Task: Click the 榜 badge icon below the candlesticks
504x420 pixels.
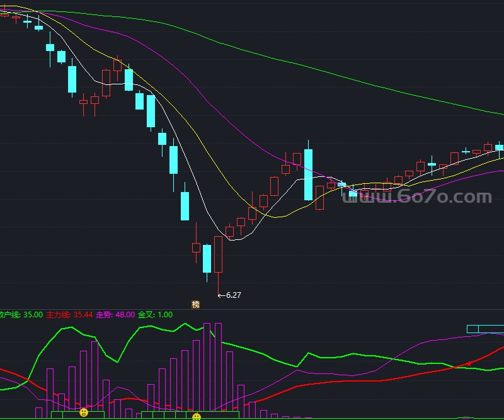Action: click(x=195, y=304)
